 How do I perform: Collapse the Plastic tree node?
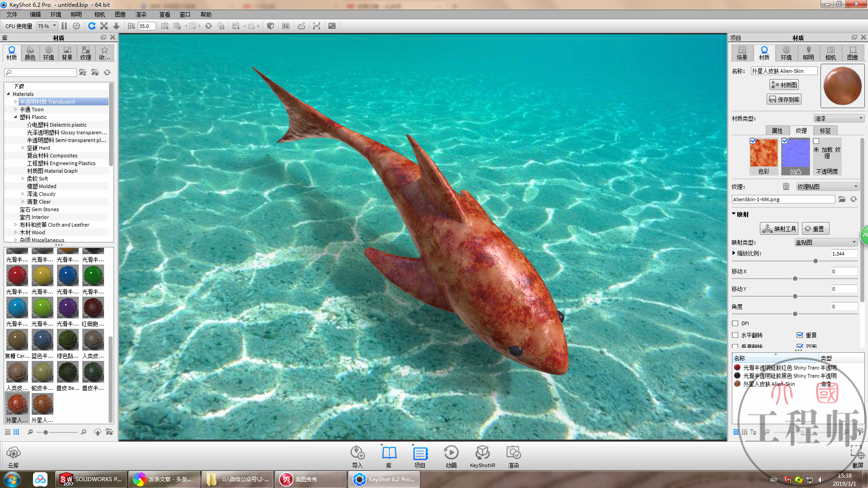[x=15, y=117]
